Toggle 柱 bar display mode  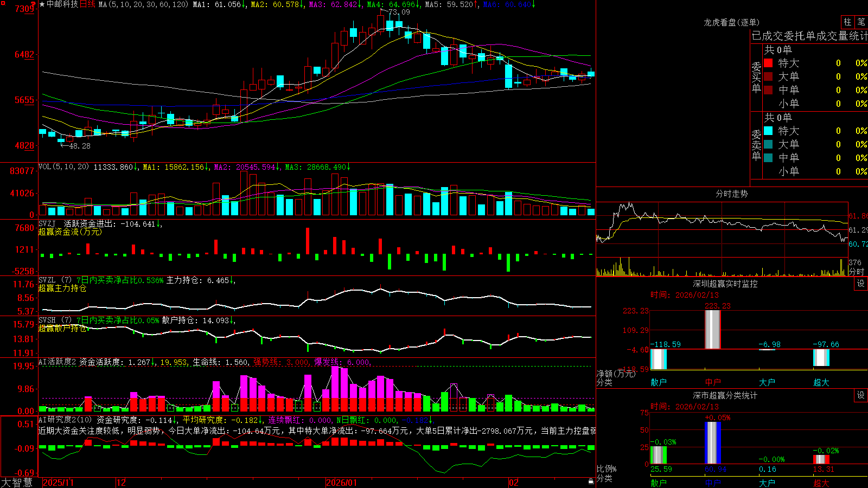[847, 22]
